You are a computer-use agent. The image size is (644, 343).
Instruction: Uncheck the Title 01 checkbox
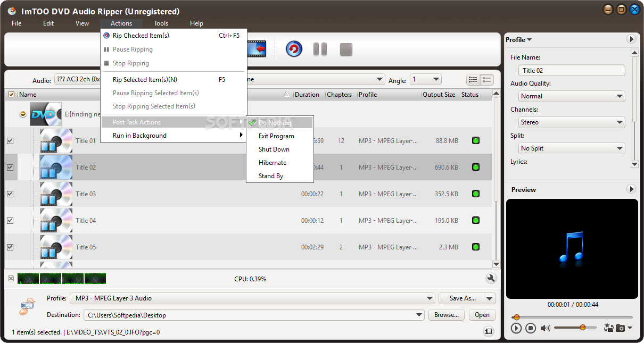pyautogui.click(x=10, y=141)
